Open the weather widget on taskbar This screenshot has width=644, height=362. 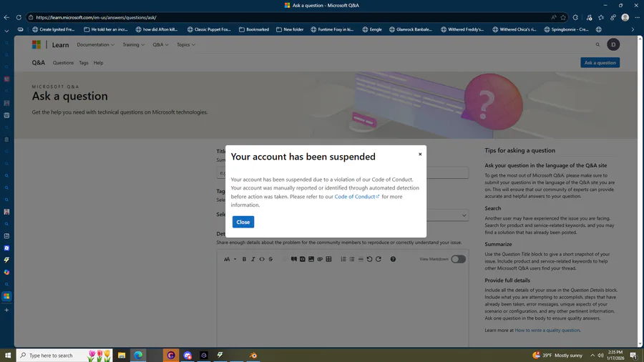(x=557, y=356)
